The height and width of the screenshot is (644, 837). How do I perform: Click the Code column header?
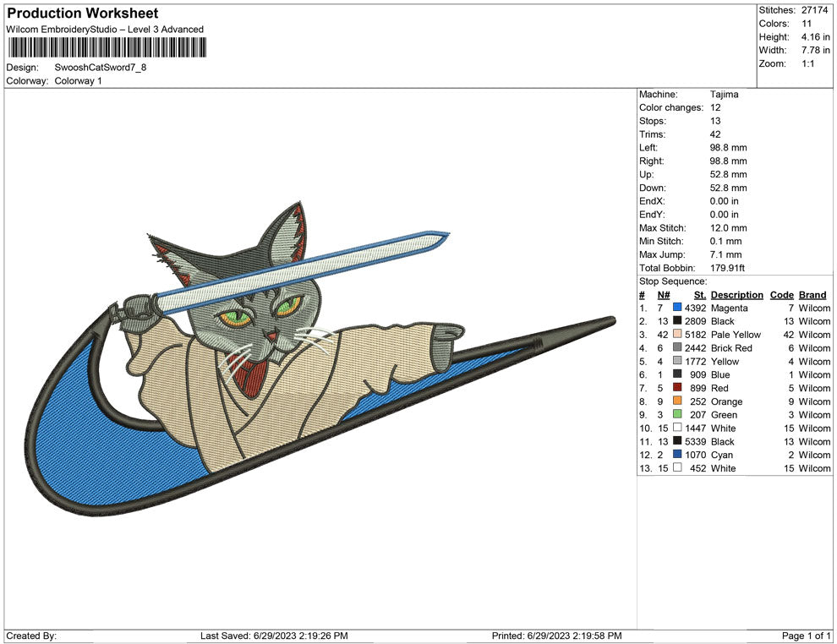tap(782, 294)
